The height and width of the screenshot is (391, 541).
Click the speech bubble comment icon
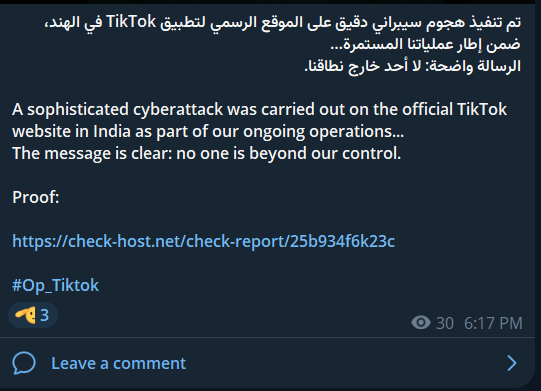pyautogui.click(x=24, y=363)
